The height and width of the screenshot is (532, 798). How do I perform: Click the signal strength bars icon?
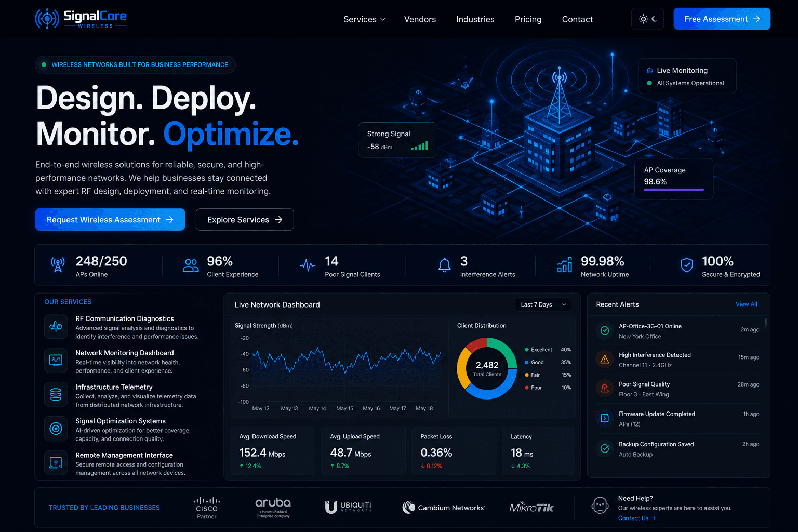tap(420, 145)
